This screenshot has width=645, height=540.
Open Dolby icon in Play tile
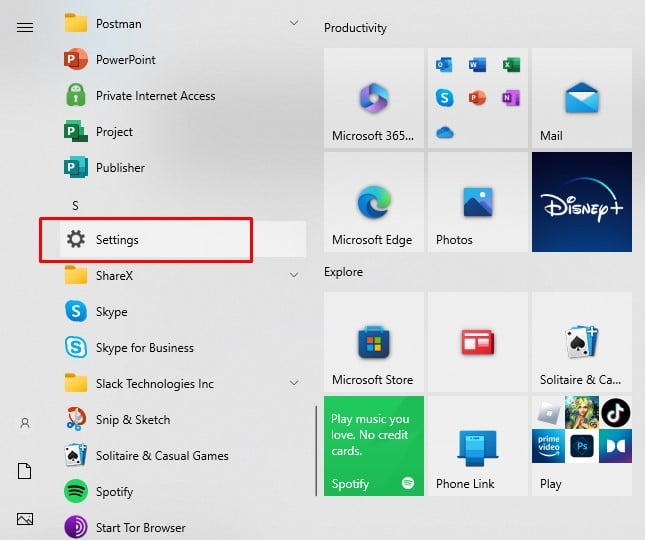tap(615, 446)
